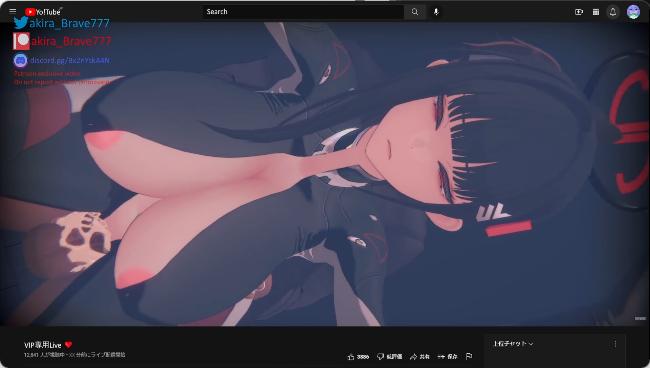Open the account avatar menu
The image size is (650, 368).
click(633, 12)
